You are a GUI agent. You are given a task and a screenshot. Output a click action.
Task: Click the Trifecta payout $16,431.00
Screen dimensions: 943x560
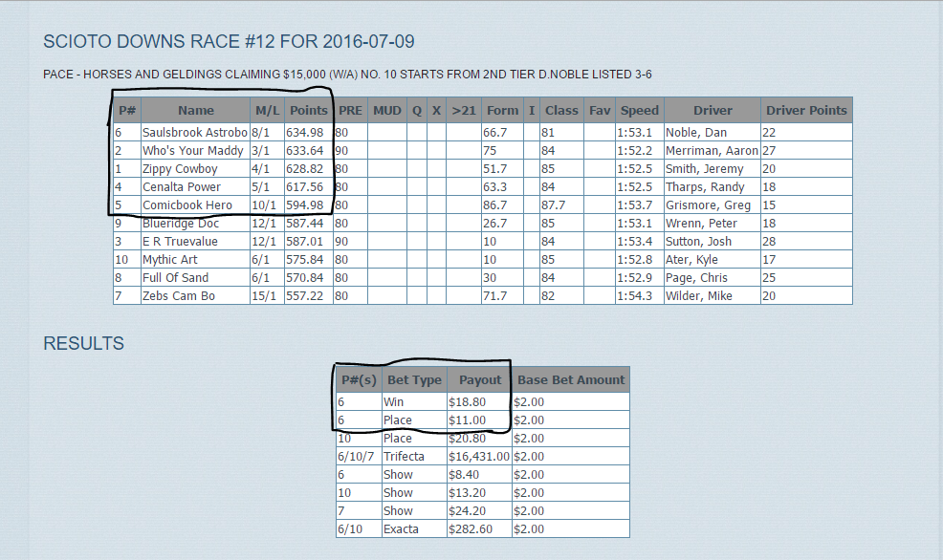point(479,456)
